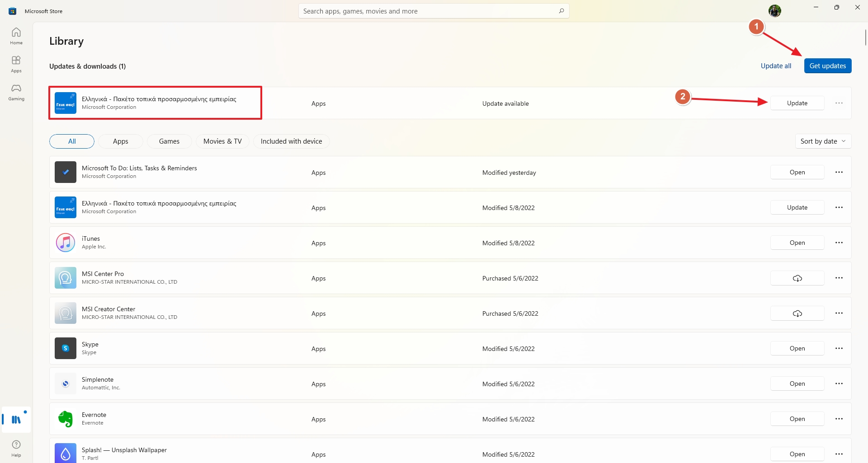Switch to the Apps filter tab

click(121, 141)
